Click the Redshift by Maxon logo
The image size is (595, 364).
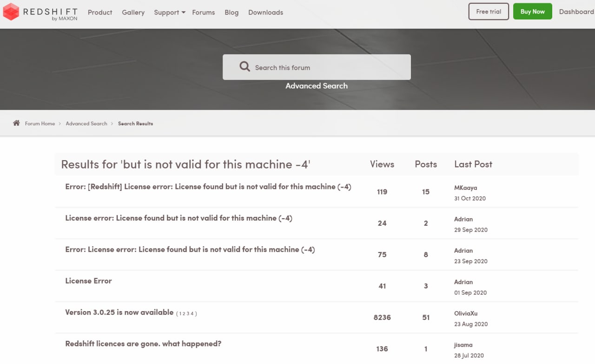(x=40, y=13)
